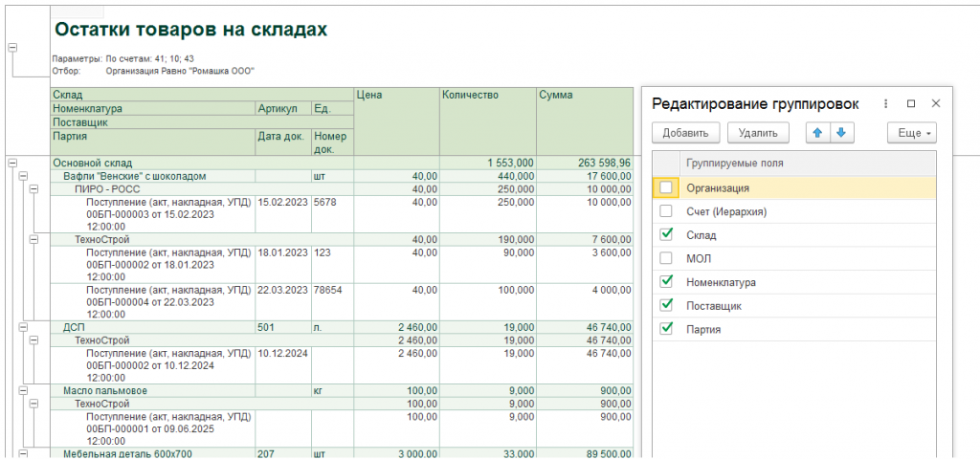Viewport: 980px width, 460px height.
Task: Check the МОЛ grouping field
Action: (x=666, y=258)
